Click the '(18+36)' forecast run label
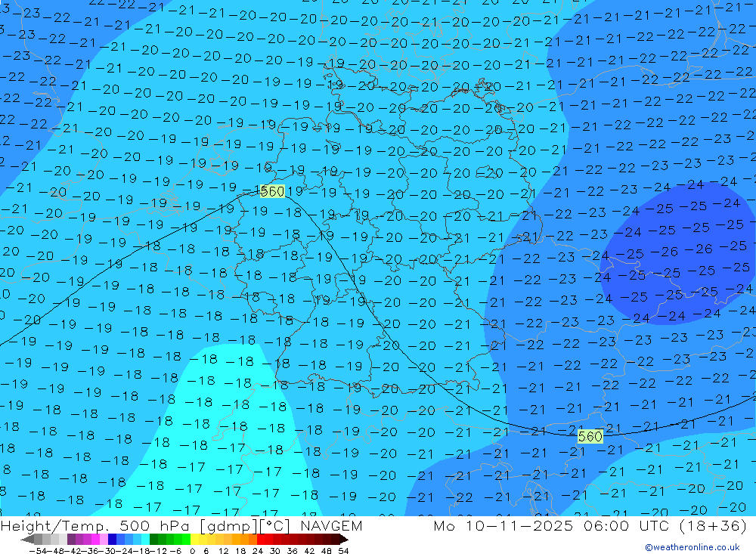756x554 pixels. click(x=714, y=526)
